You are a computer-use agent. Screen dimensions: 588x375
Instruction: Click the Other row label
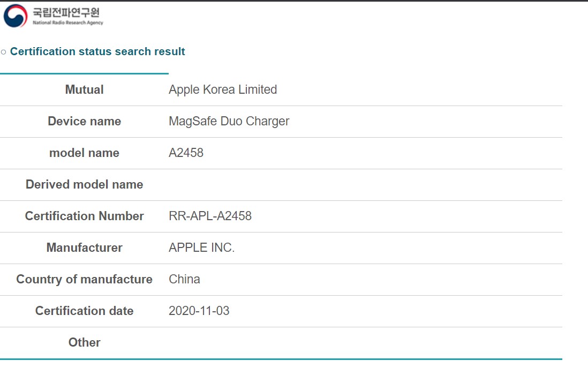[x=84, y=343]
